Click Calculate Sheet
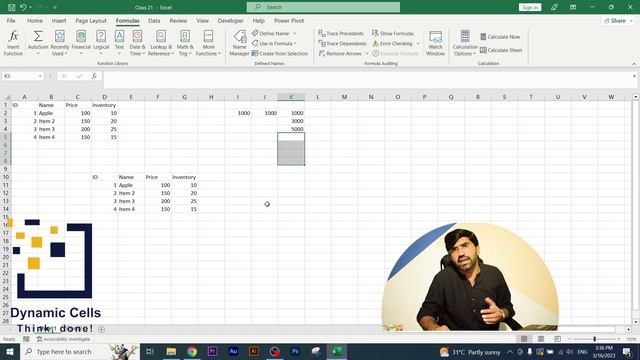The width and height of the screenshot is (640, 360). [x=501, y=50]
